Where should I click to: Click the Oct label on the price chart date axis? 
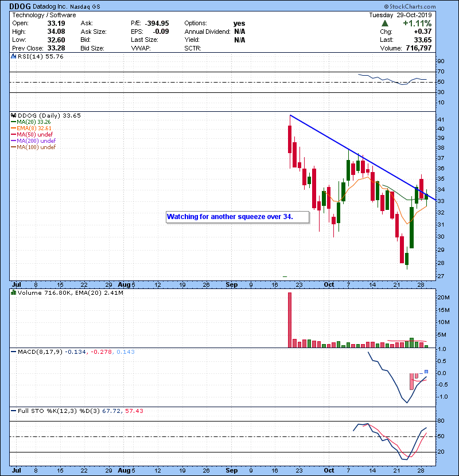point(329,285)
